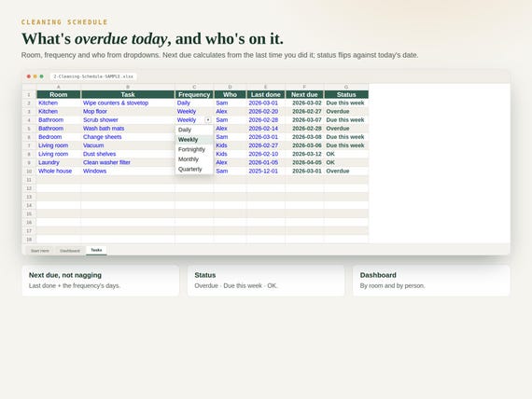Click 'Due this week' status in Vacuum row
532x399 pixels.
point(346,145)
